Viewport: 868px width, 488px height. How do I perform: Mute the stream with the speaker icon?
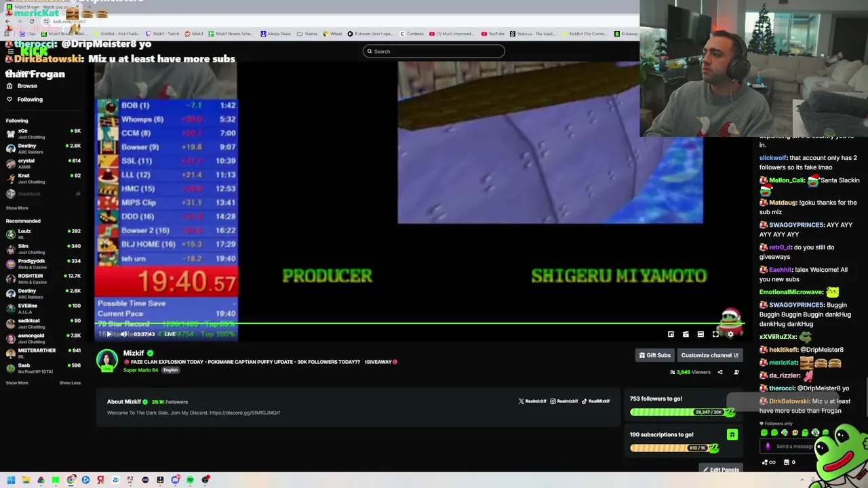[x=124, y=334]
